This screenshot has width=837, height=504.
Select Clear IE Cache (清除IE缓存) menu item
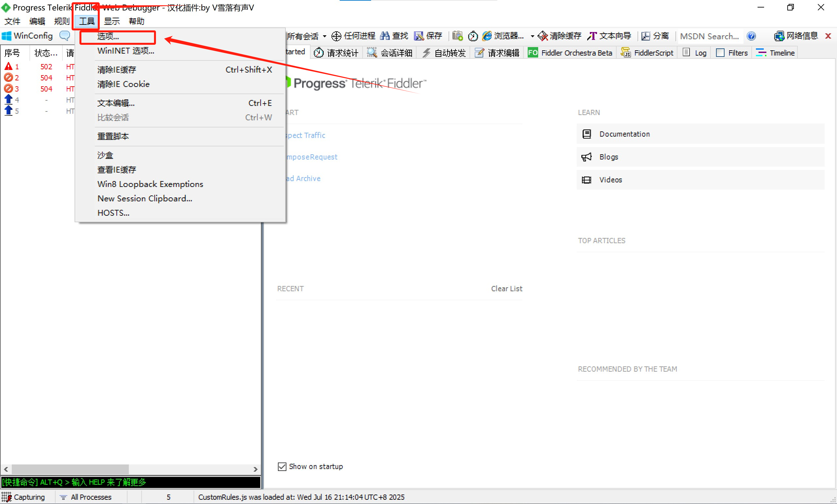coord(180,70)
